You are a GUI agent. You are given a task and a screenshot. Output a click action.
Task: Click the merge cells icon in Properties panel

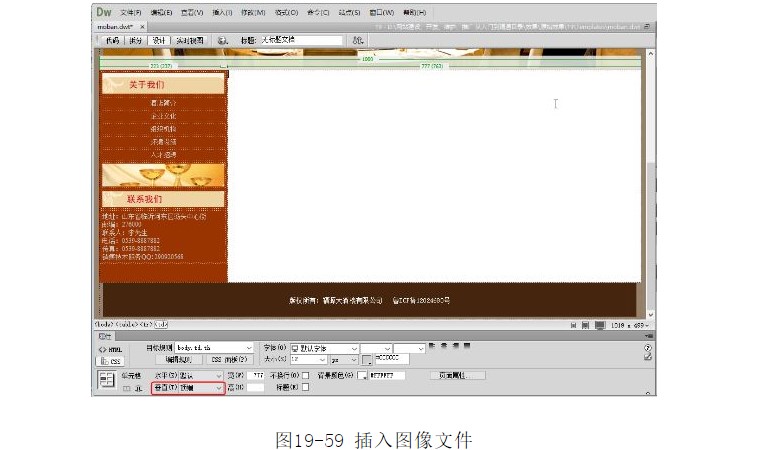[128, 387]
